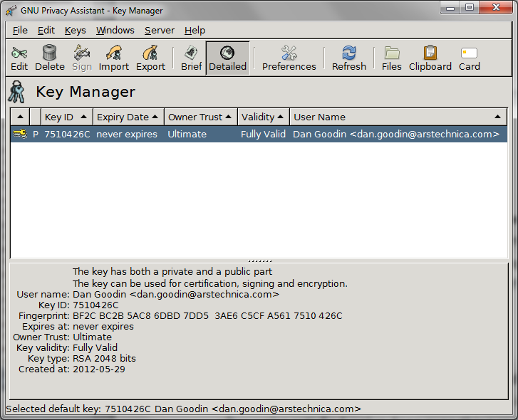Click Dan Goodin user name in key row
Image resolution: width=518 pixels, height=420 pixels.
[396, 135]
